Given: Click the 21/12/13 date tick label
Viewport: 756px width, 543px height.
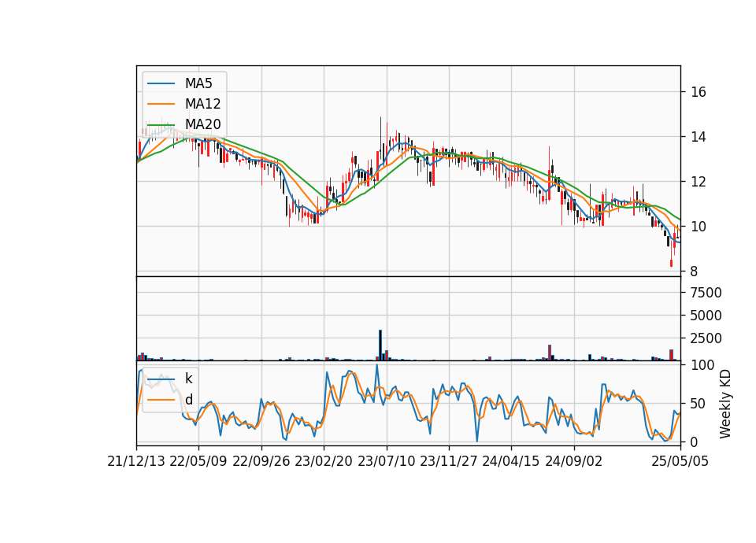Looking at the screenshot, I should [136, 461].
